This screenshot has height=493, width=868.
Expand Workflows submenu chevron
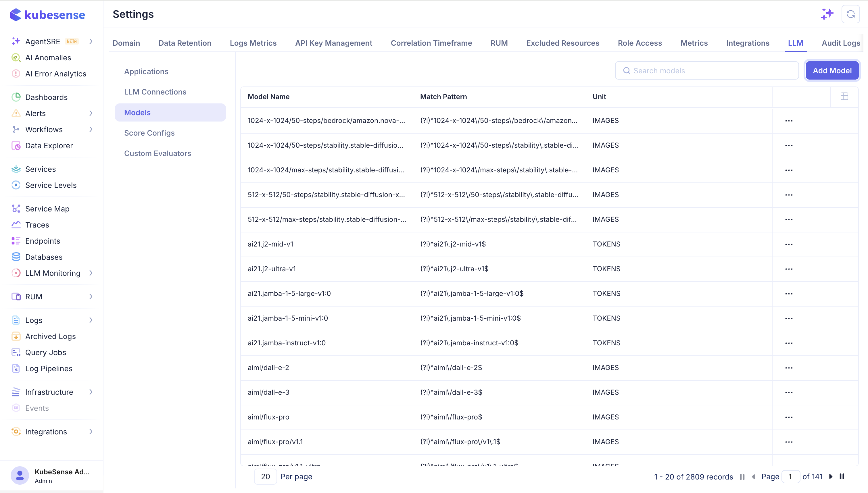pyautogui.click(x=91, y=129)
